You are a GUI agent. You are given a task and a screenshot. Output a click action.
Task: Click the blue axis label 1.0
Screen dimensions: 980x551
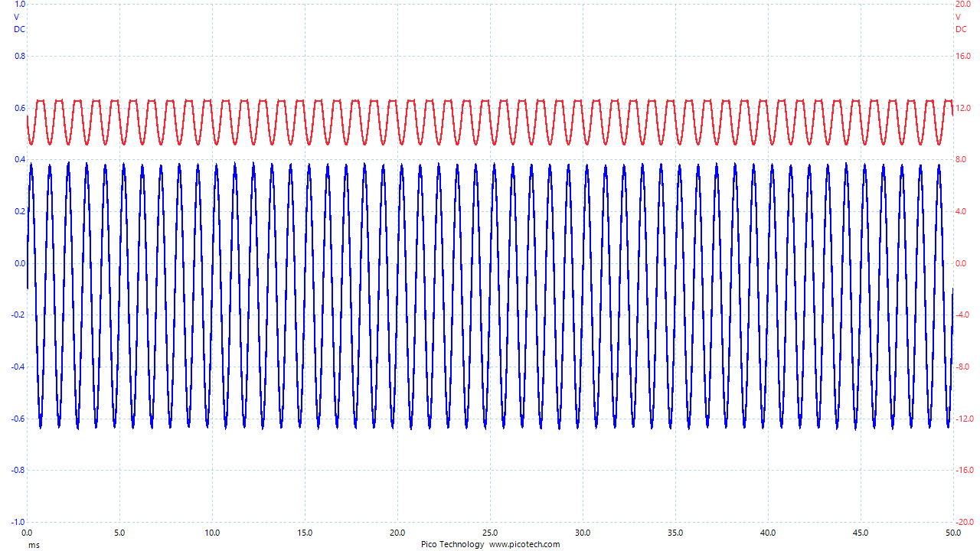click(x=20, y=5)
